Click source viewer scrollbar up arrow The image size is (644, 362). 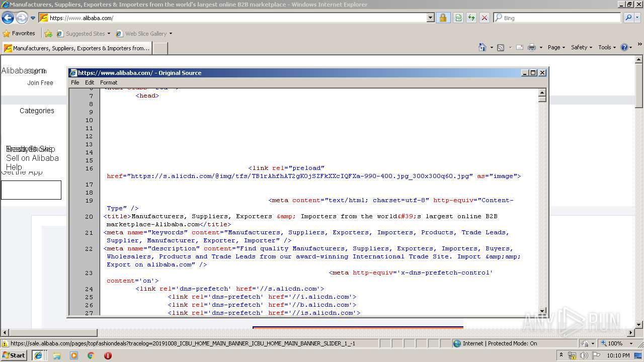(x=542, y=93)
